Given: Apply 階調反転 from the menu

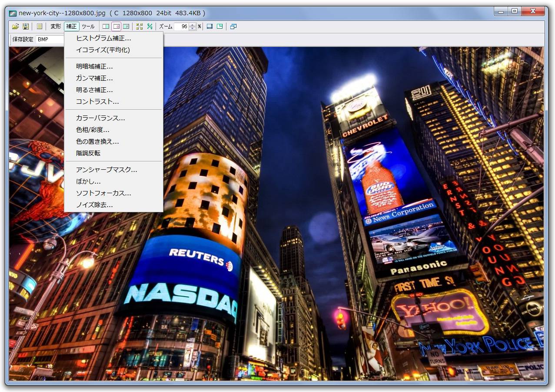Looking at the screenshot, I should coord(113,153).
